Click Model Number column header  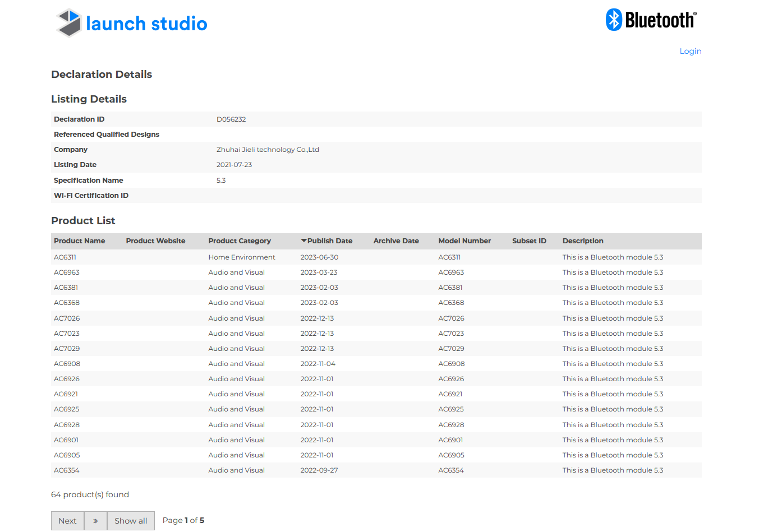click(x=464, y=241)
